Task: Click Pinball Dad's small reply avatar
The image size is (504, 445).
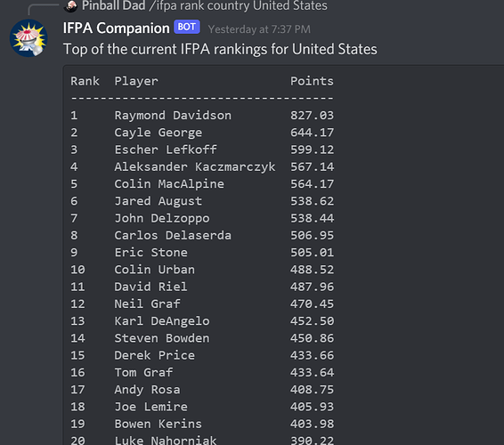Action: [x=70, y=6]
